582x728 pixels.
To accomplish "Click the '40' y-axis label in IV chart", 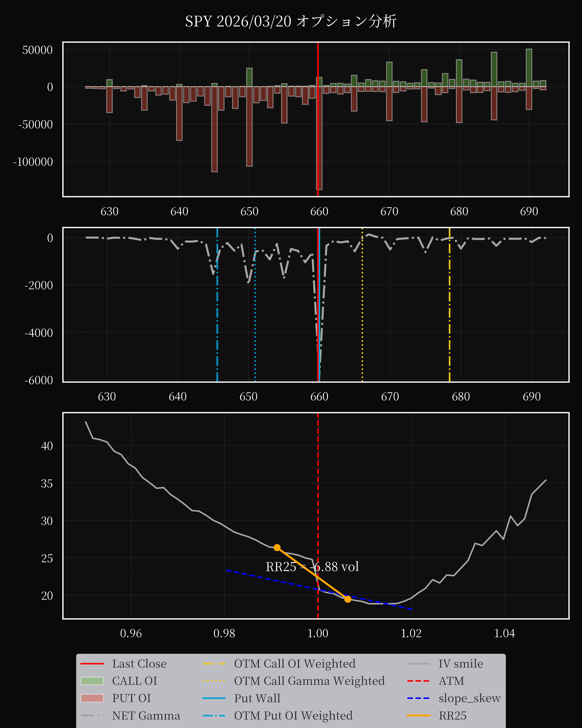I will [x=47, y=446].
